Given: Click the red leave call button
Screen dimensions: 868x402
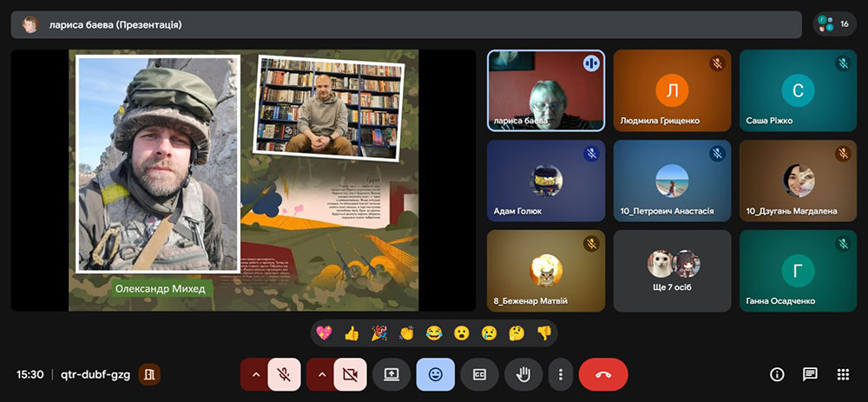Looking at the screenshot, I should (602, 374).
